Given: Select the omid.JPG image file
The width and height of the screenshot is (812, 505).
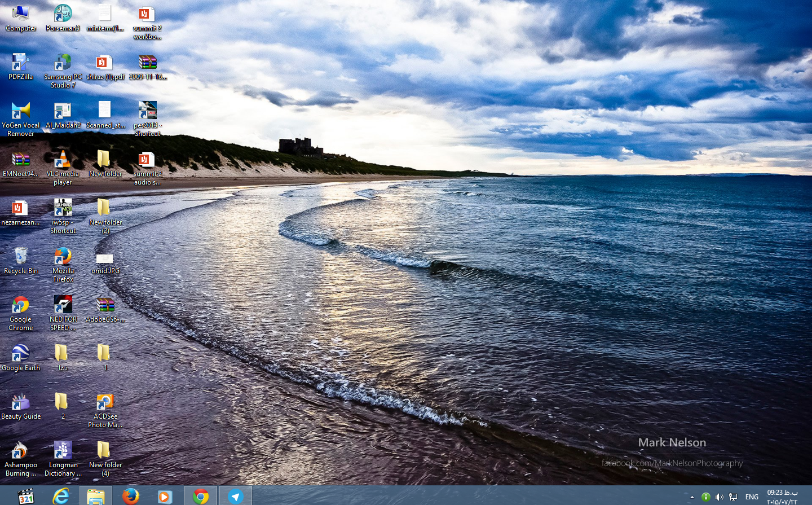Looking at the screenshot, I should 105,259.
